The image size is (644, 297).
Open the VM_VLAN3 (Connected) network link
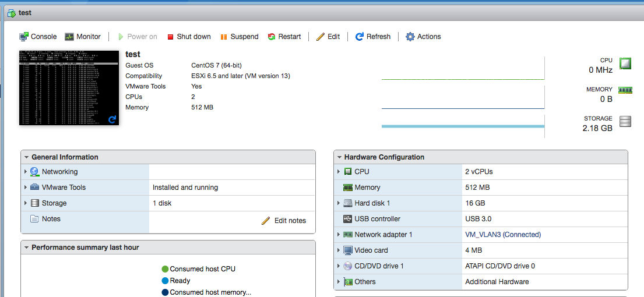pos(503,235)
